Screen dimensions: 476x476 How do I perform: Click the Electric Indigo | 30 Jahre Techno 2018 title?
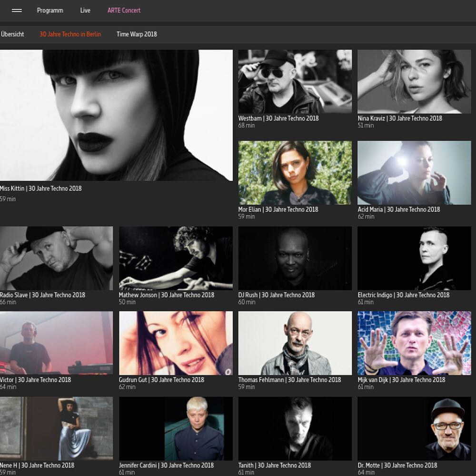404,295
